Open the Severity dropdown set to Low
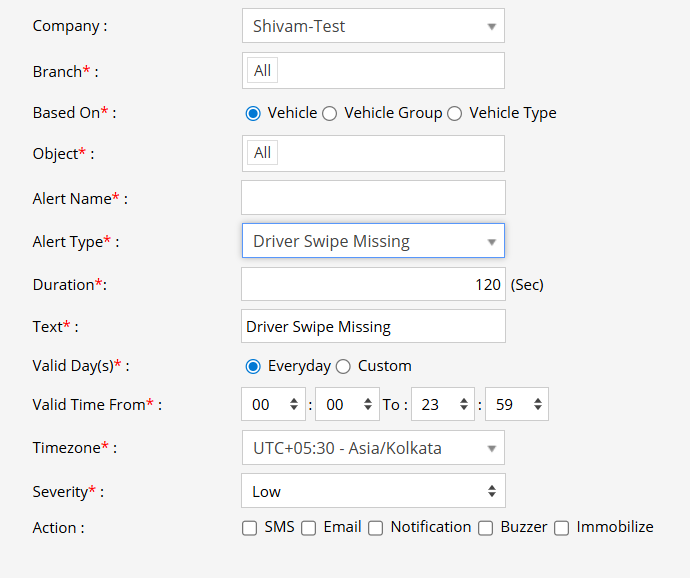This screenshot has height=578, width=690. pyautogui.click(x=372, y=491)
